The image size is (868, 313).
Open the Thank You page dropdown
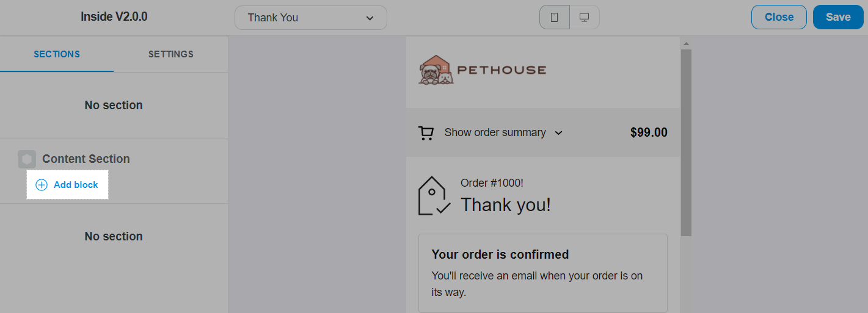pos(310,18)
